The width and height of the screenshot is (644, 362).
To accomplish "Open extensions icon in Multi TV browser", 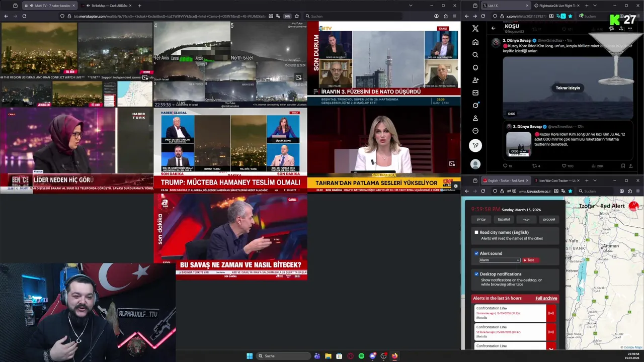I will [x=445, y=16].
